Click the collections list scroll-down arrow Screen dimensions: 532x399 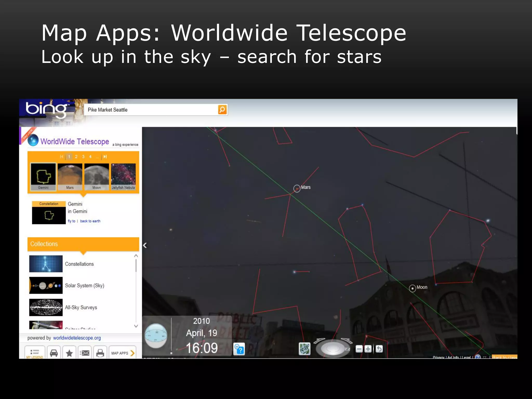[136, 326]
